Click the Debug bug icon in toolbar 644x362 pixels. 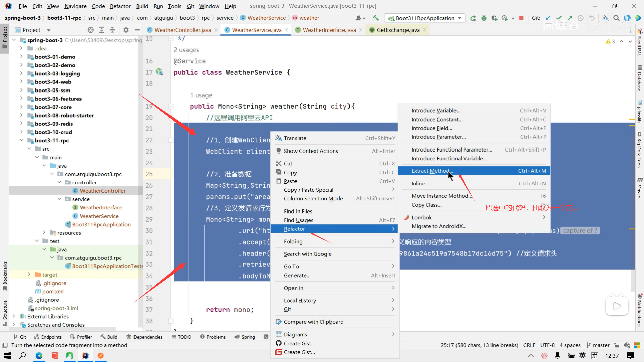pyautogui.click(x=484, y=18)
